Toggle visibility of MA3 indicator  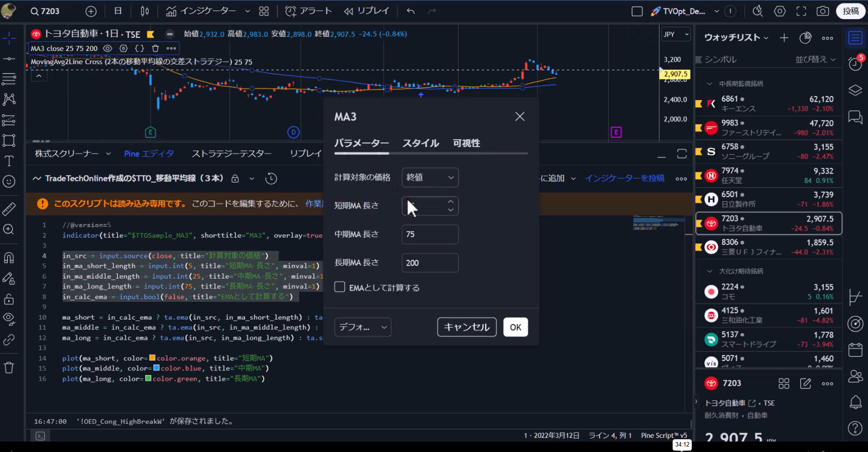tap(107, 48)
